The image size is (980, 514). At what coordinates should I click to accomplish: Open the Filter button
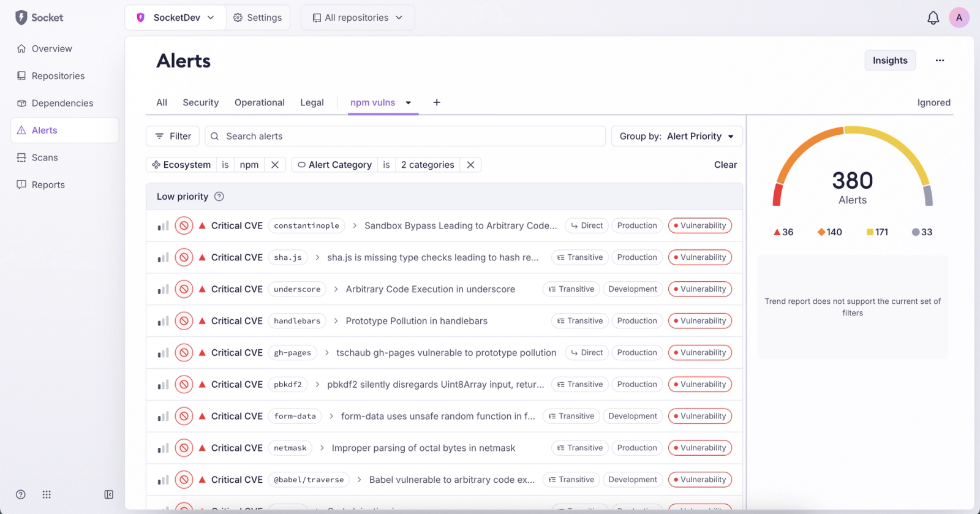173,136
